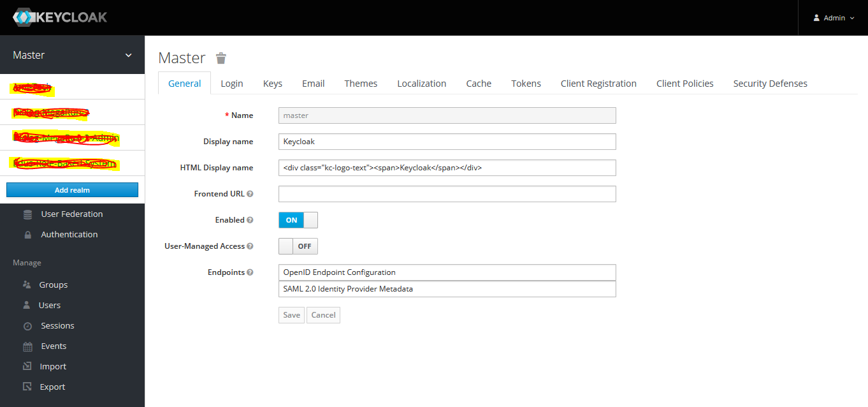This screenshot has height=407, width=868.
Task: Open the Themes tab
Action: [361, 83]
